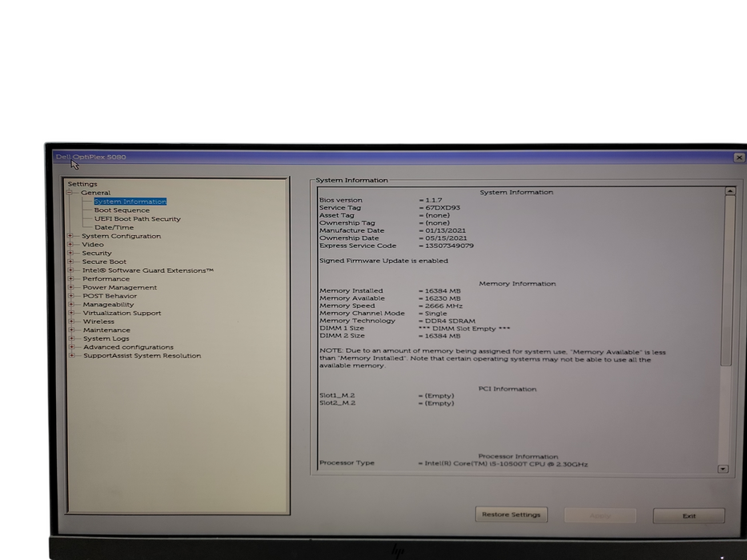Viewport: 747px width, 560px height.
Task: Select the Performance category label
Action: click(x=106, y=279)
